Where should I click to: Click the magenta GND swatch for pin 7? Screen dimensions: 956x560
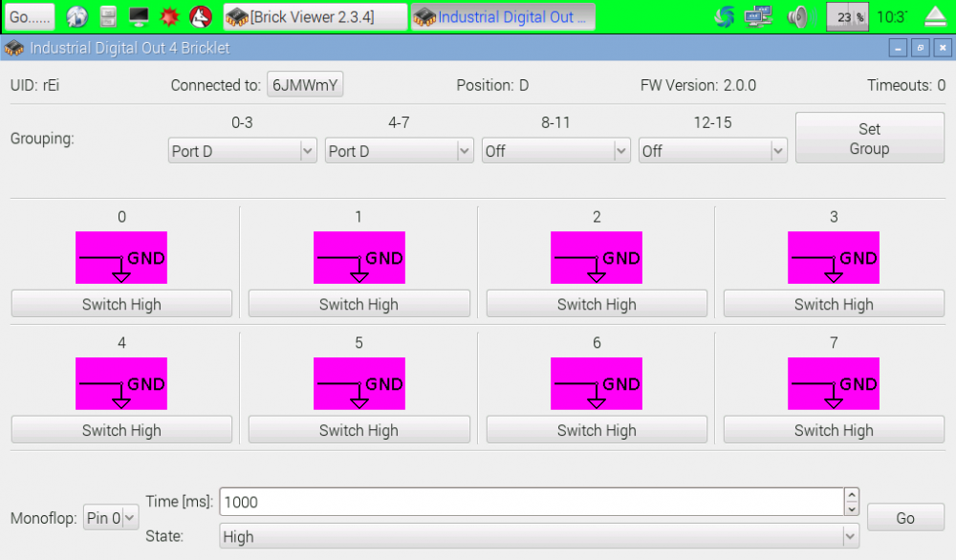click(834, 383)
